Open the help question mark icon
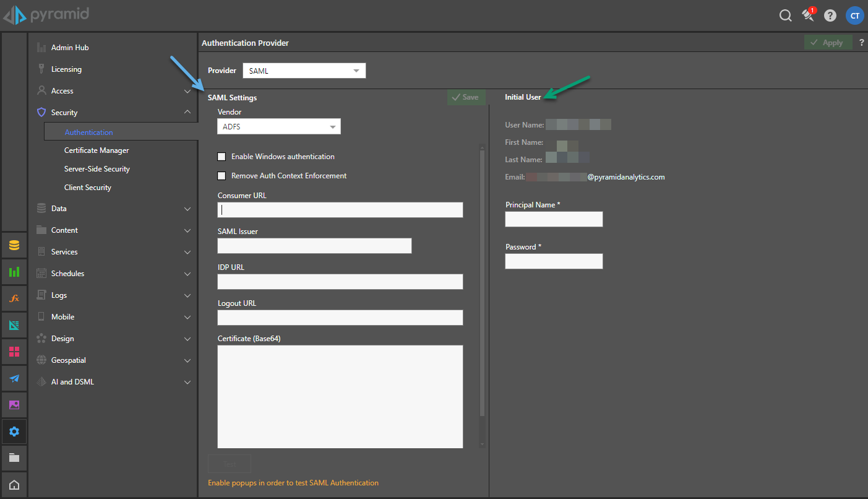Screen dimensions: 868x499 [830, 16]
